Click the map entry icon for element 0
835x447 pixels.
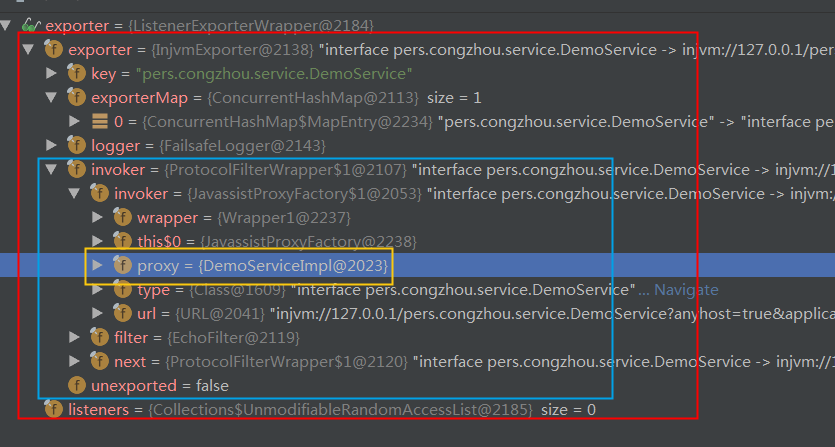(x=100, y=121)
